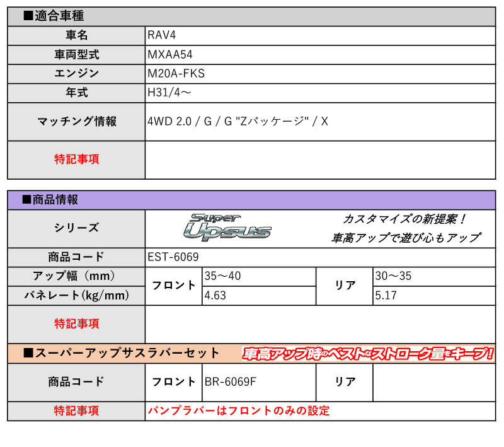
Task: Click 特記事項 label in 商品情報 table
Action: point(76,324)
